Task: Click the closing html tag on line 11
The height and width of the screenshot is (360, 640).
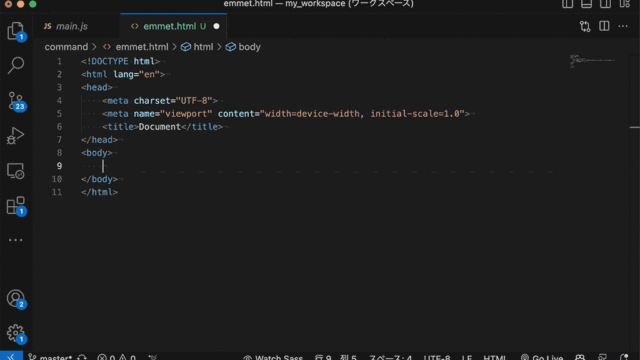Action: [99, 192]
